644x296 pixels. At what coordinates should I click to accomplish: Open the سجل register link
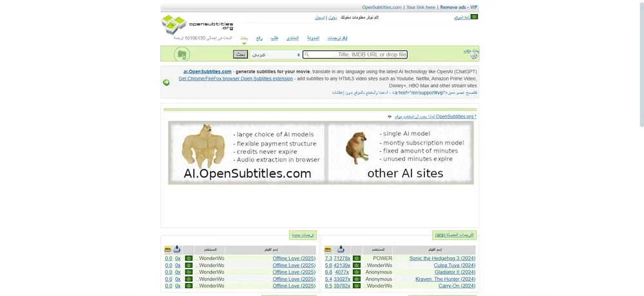pos(320,17)
